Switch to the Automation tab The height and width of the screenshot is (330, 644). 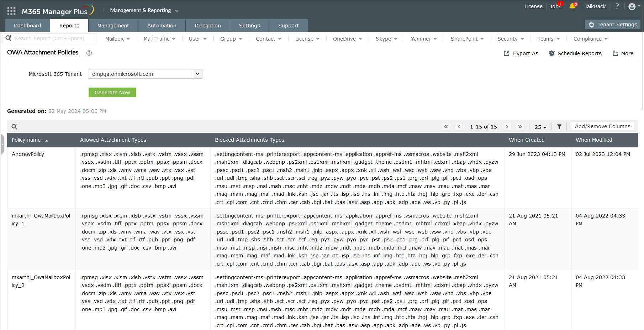coord(162,26)
